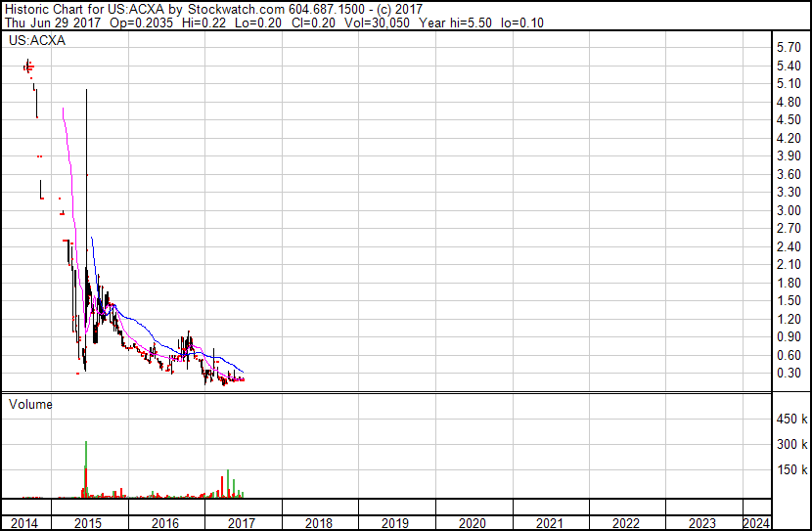The image size is (812, 531).
Task: Click the Volume panel label
Action: click(30, 404)
